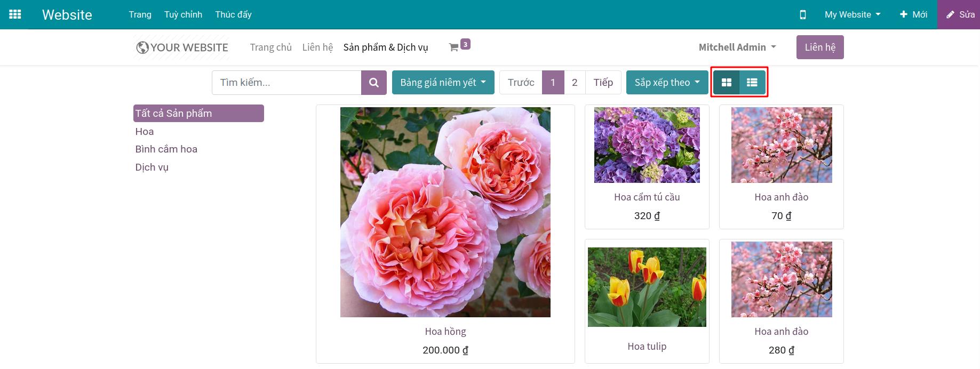Click the magnifier search button
The height and width of the screenshot is (369, 980).
point(373,83)
